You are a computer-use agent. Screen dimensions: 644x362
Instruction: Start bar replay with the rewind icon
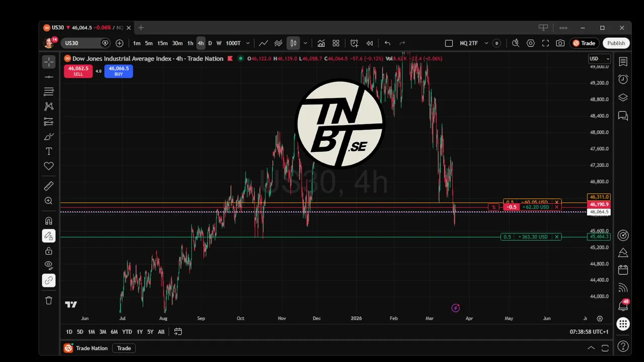pos(369,43)
